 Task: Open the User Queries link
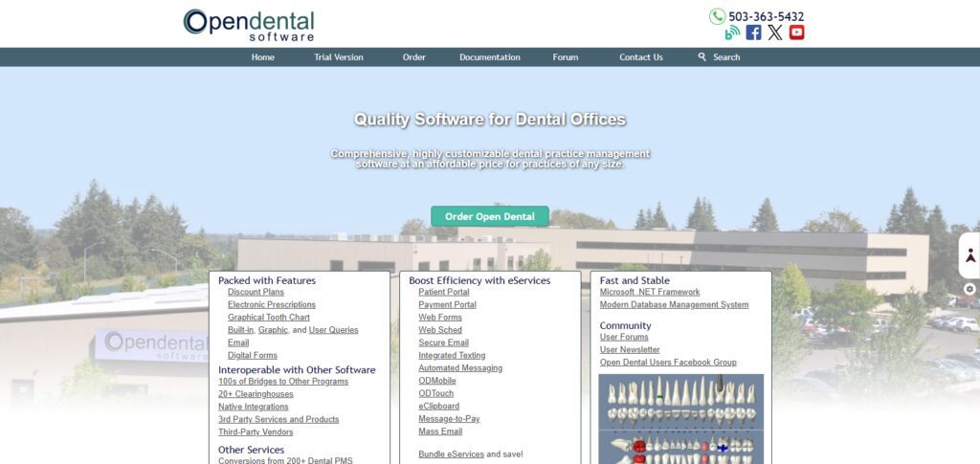click(x=334, y=330)
